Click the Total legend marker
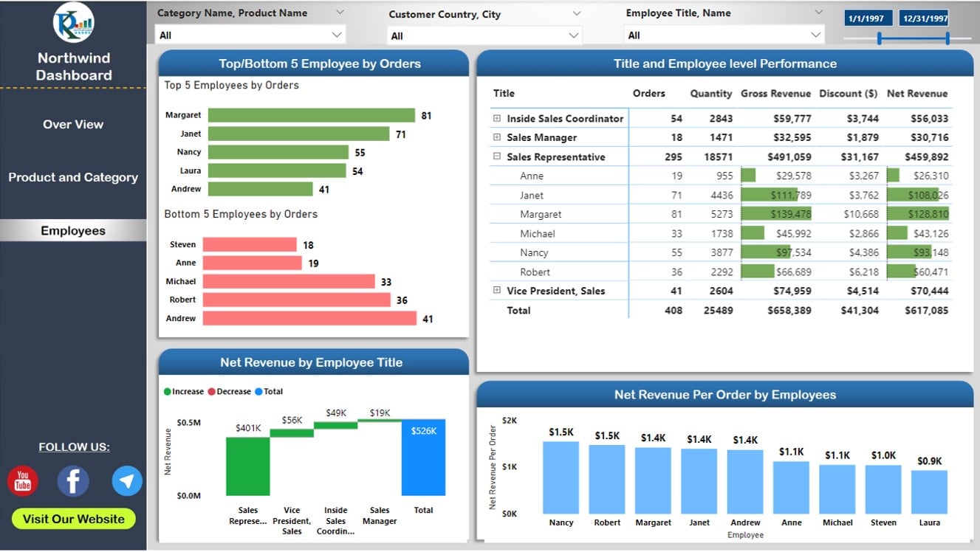This screenshot has height=552, width=980. click(258, 392)
